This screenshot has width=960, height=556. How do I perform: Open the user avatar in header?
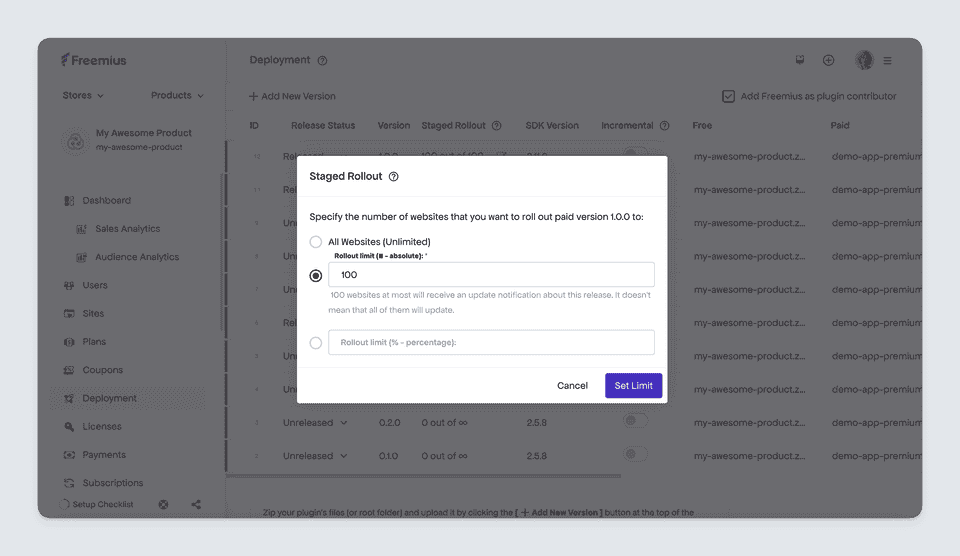tap(864, 60)
